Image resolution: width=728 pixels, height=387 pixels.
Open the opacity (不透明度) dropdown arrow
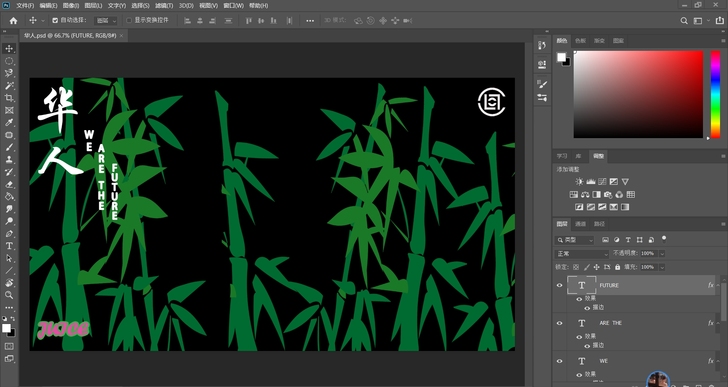[662, 253]
